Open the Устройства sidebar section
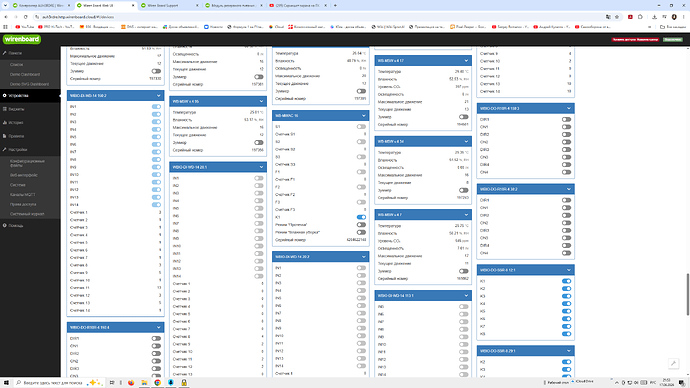This screenshot has width=690, height=388. (30, 95)
